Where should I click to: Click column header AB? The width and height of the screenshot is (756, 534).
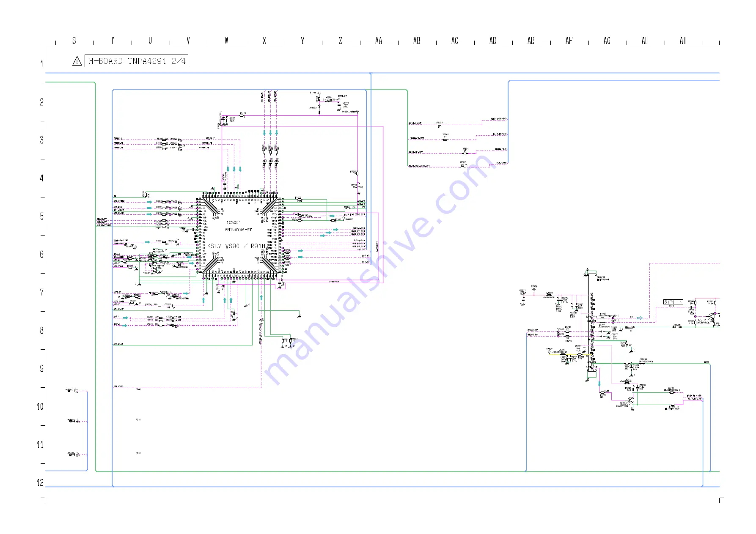tap(417, 41)
